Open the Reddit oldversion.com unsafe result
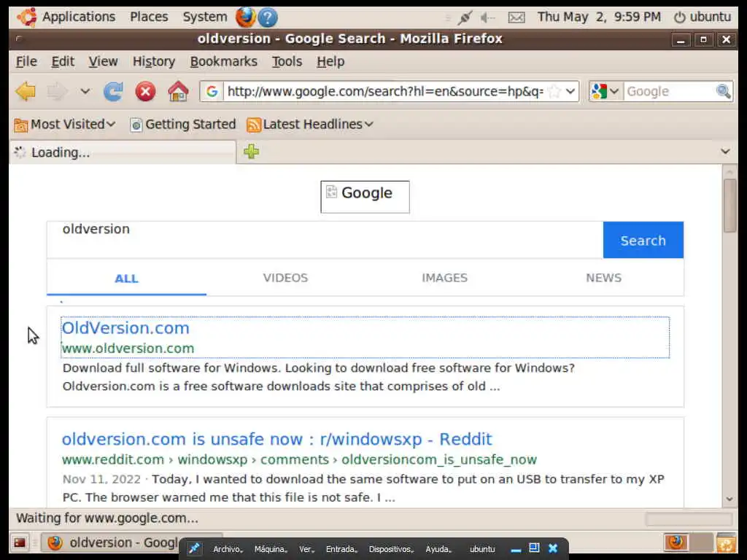The image size is (747, 560). tap(276, 439)
